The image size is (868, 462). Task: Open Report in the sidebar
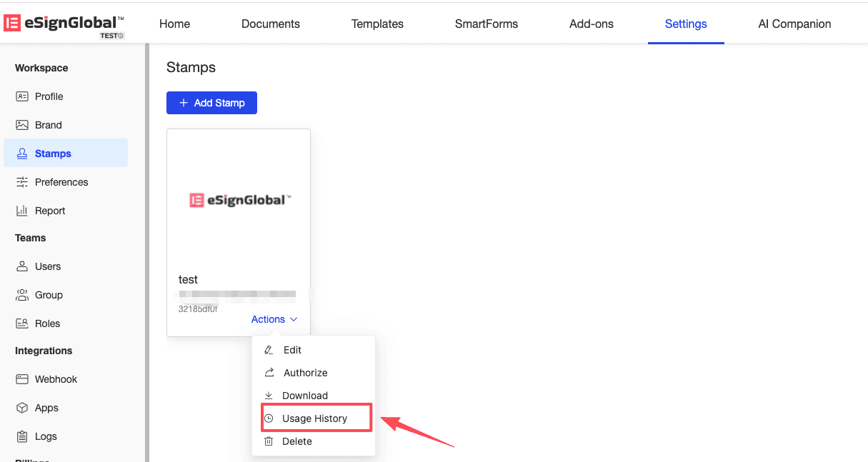click(66, 211)
